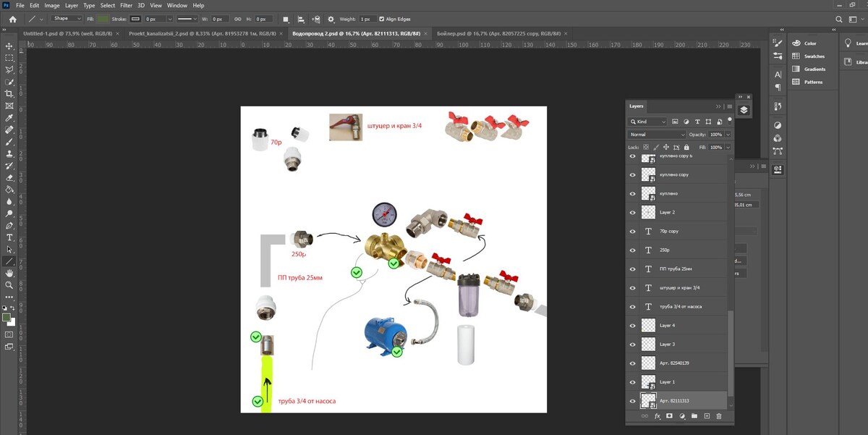Select the Hand tool
Image resolution: width=868 pixels, height=435 pixels.
9,273
